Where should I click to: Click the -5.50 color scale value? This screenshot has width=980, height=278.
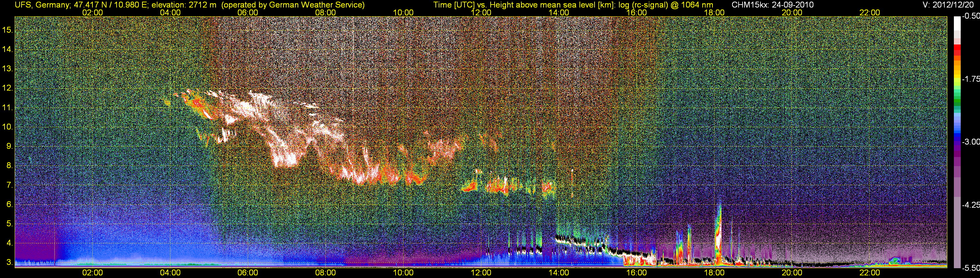tap(971, 268)
